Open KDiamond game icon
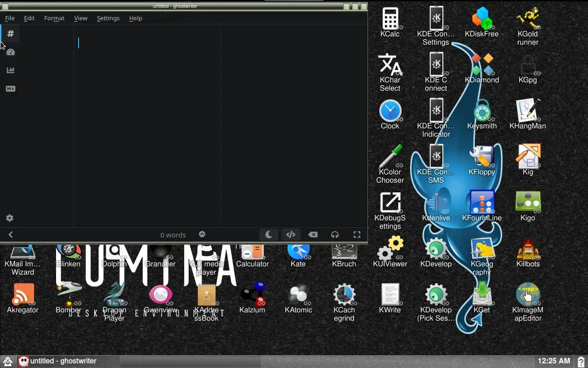 click(x=482, y=69)
